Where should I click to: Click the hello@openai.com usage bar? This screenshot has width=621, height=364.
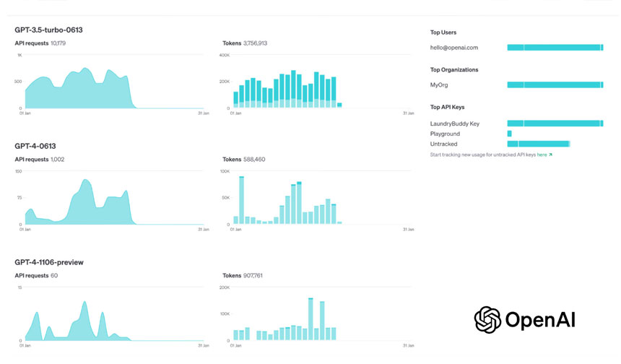pos(555,48)
